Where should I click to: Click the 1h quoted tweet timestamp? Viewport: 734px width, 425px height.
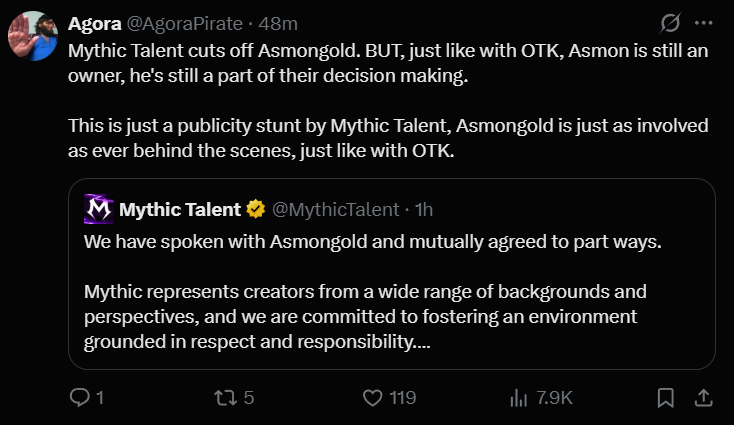coord(423,209)
